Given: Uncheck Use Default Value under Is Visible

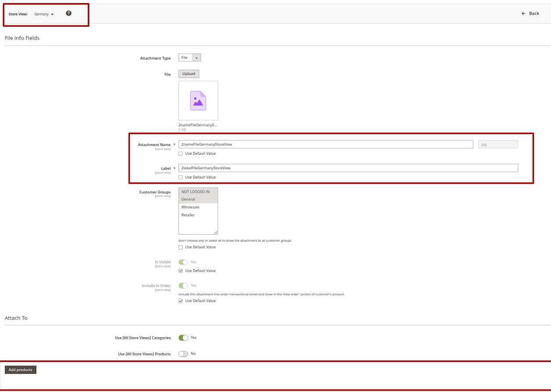Looking at the screenshot, I should 181,271.
